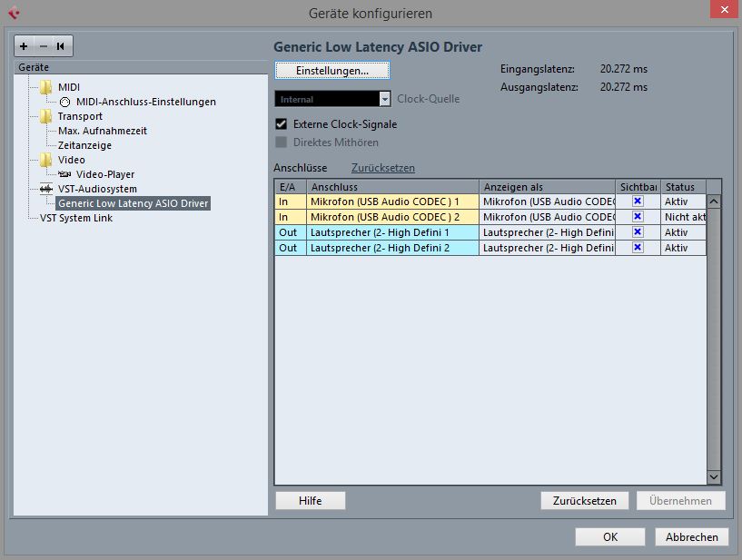
Task: Select the MIDI folder icon
Action: 46,87
